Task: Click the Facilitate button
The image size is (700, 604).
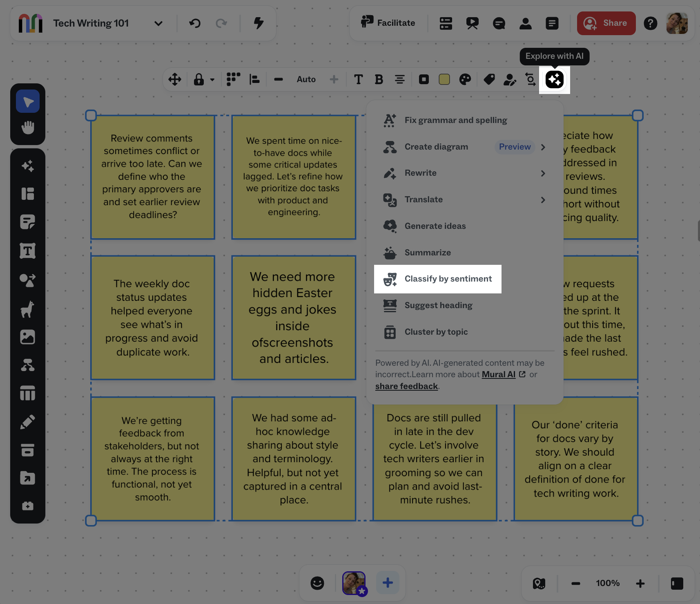Action: pos(388,23)
